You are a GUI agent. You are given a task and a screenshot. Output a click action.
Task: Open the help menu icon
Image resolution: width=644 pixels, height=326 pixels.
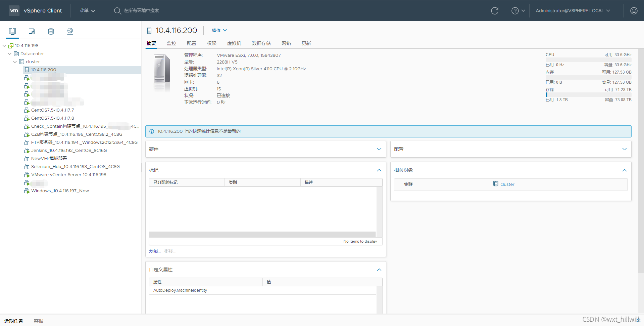pos(515,11)
